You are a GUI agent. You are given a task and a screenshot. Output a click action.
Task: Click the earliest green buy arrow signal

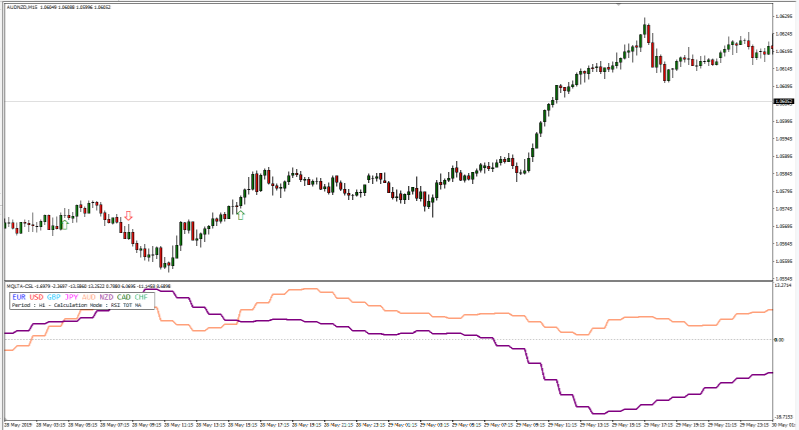coord(64,224)
